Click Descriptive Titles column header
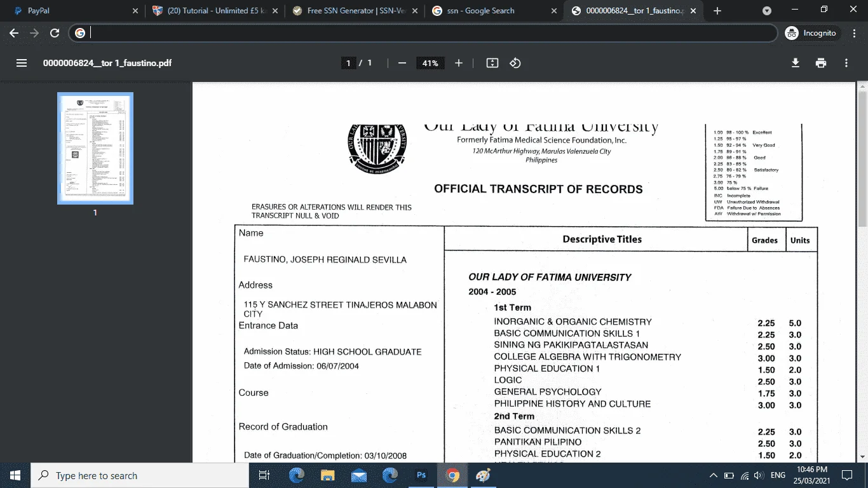Screen dimensions: 868x488 tap(602, 240)
